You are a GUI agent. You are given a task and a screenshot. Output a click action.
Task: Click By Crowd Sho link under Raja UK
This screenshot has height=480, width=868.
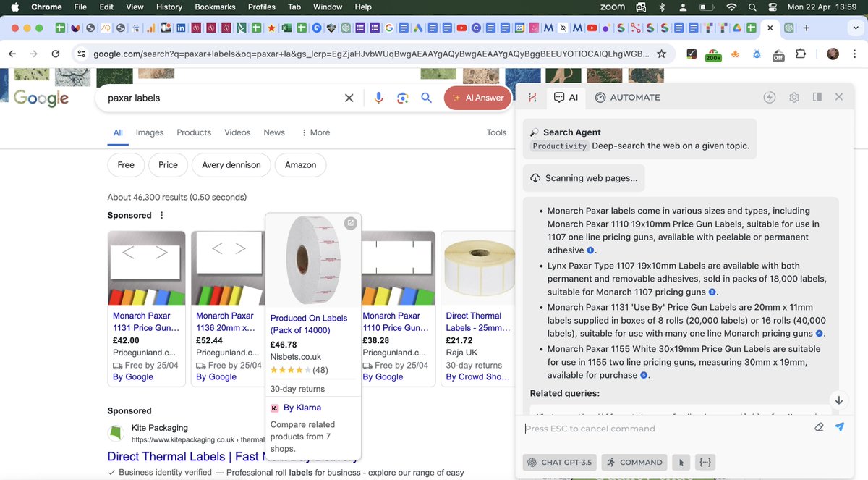point(477,376)
